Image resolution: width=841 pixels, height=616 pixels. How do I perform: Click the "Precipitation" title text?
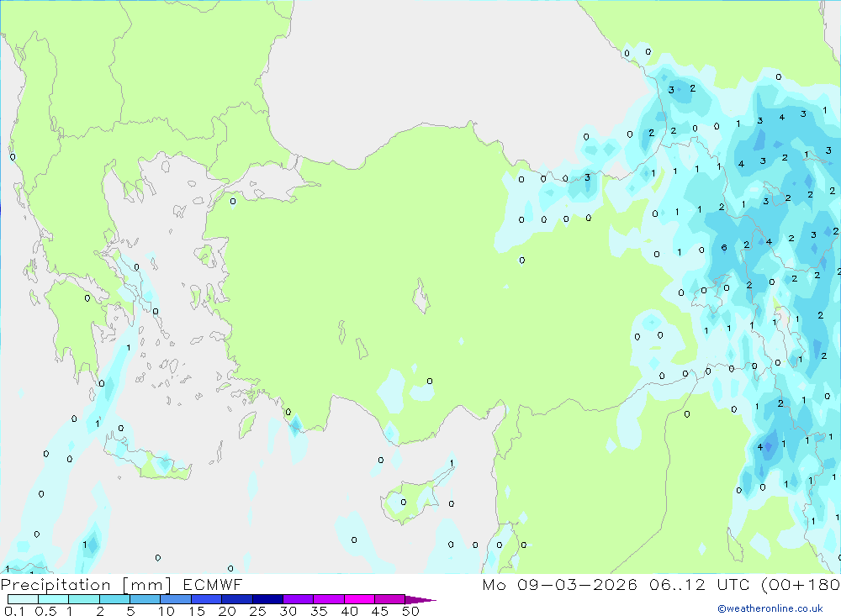point(56,584)
